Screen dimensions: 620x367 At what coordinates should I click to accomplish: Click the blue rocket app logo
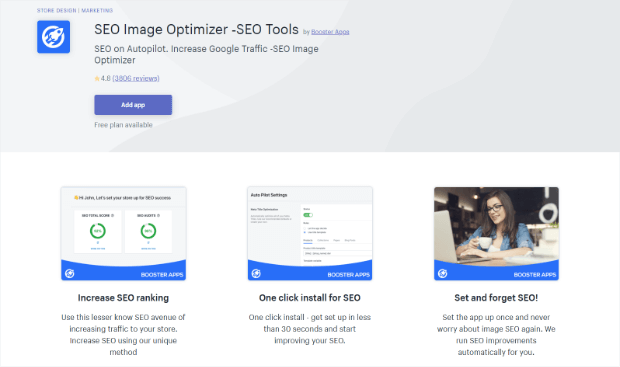(x=53, y=37)
